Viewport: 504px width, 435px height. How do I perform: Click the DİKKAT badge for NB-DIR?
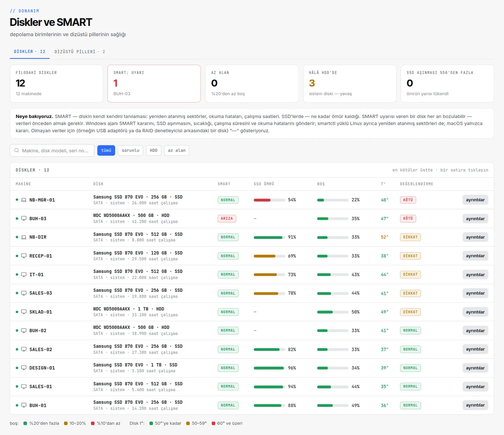(410, 237)
